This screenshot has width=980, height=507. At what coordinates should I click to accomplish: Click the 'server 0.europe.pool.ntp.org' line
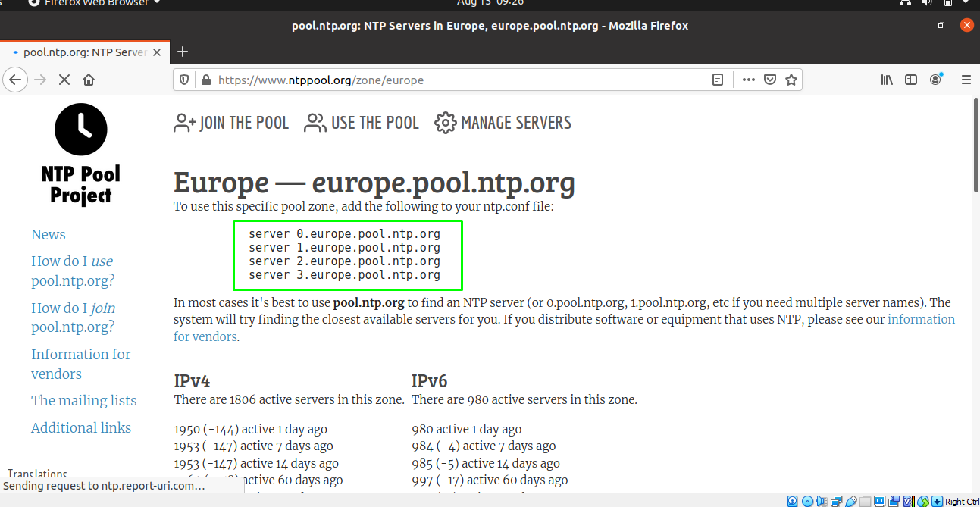point(344,234)
